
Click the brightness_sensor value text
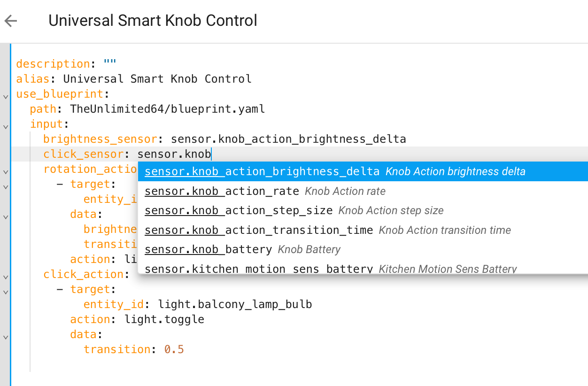click(x=288, y=139)
